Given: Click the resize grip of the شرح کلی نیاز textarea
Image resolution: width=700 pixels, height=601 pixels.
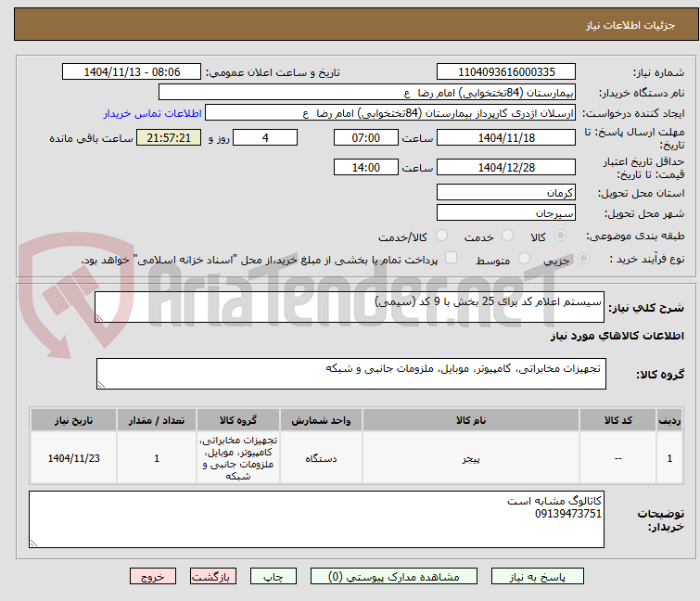Looking at the screenshot, I should point(99,317).
